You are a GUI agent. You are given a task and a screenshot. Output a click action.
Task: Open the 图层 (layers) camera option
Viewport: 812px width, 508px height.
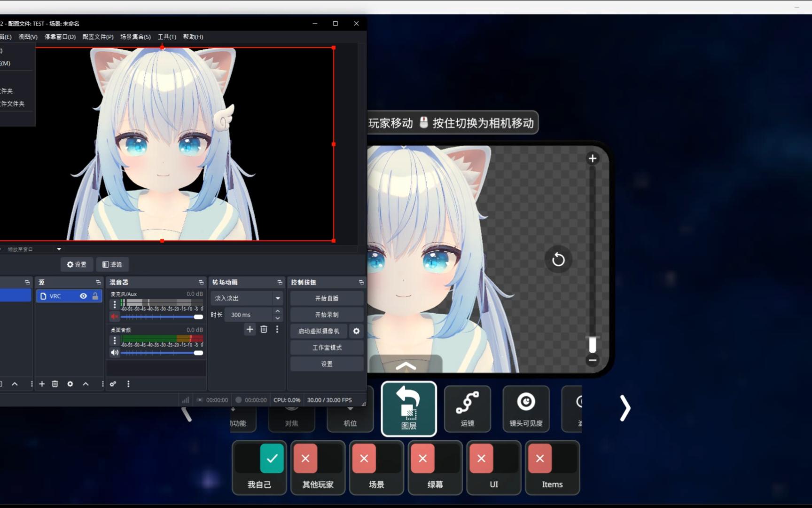408,408
